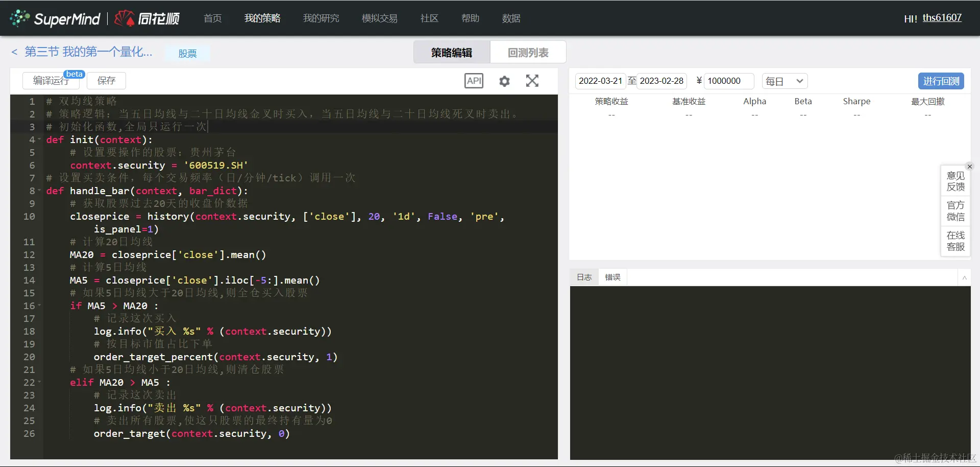This screenshot has height=467, width=980.
Task: Toggle fullscreen editor expand icon
Action: pos(532,81)
